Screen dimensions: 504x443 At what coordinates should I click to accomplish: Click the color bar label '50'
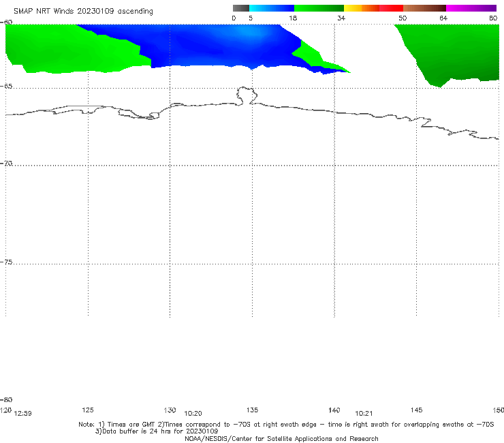pyautogui.click(x=403, y=18)
